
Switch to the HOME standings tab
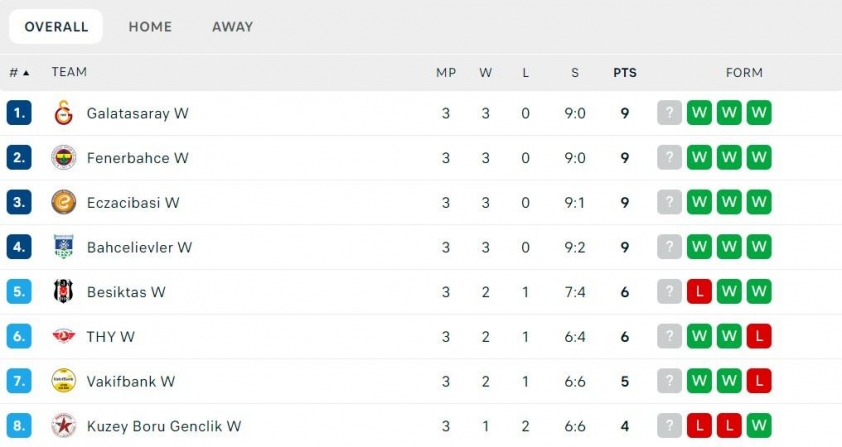[150, 26]
